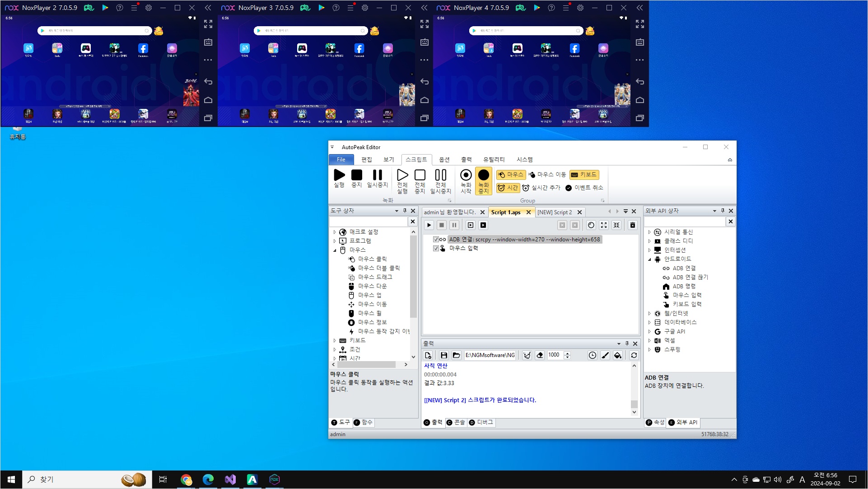Open Windows Start menu

(11, 480)
